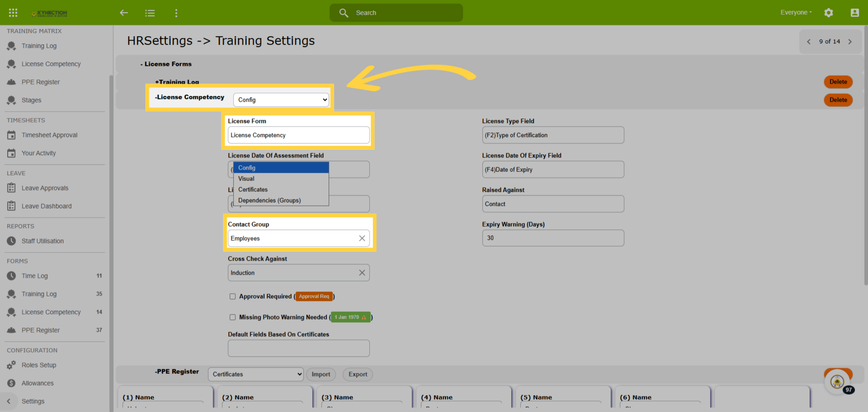Click the PPE Register helmet icon under Training Matrix
The height and width of the screenshot is (412, 868).
[x=11, y=82]
